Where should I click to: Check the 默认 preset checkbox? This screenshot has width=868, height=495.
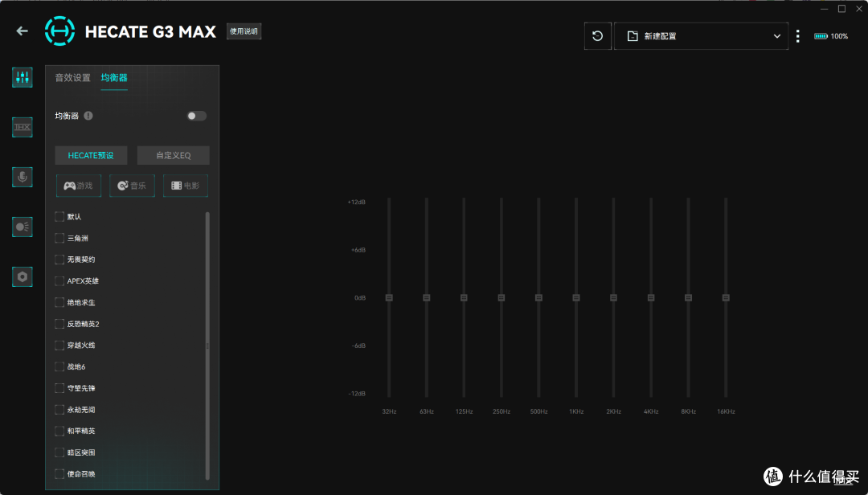coord(59,216)
